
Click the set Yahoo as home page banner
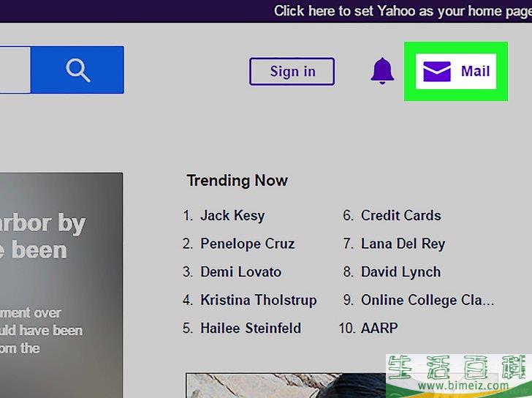(x=402, y=10)
